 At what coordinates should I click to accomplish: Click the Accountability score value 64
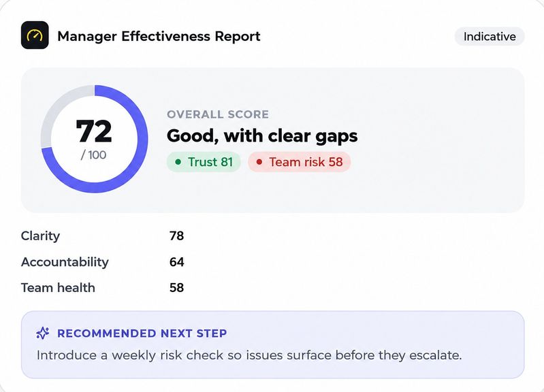(176, 262)
